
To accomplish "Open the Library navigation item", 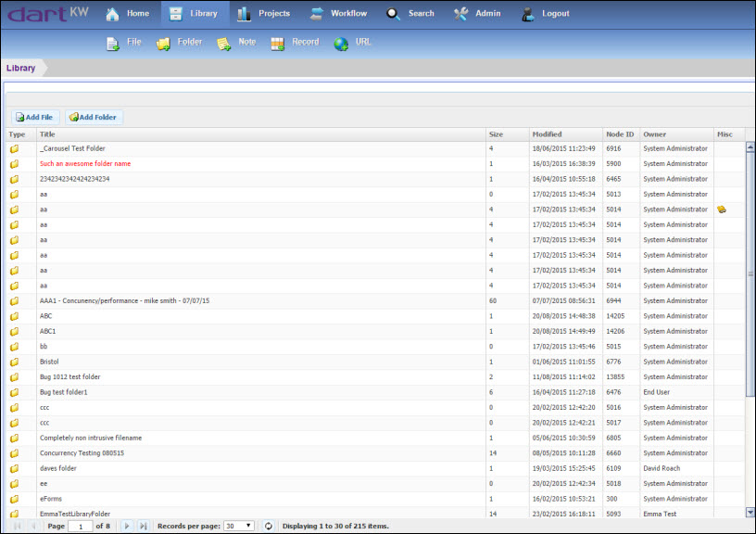I will [x=194, y=14].
